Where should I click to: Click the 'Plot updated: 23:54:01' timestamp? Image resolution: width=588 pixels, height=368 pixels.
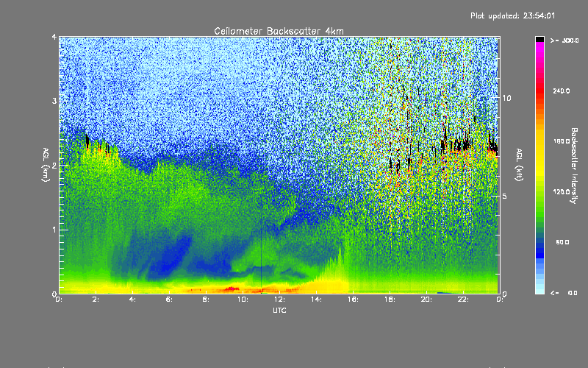[x=512, y=15]
